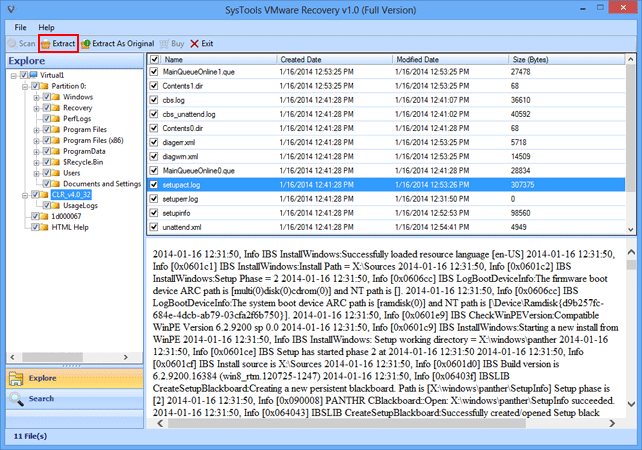Uncheck the Virtual1 tree checkbox

pyautogui.click(x=24, y=75)
